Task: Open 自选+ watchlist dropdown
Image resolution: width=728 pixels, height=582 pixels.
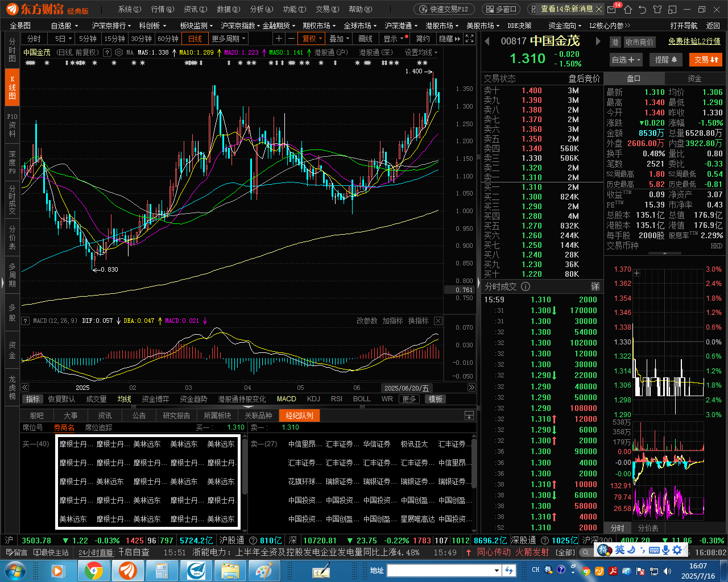Action: click(626, 60)
